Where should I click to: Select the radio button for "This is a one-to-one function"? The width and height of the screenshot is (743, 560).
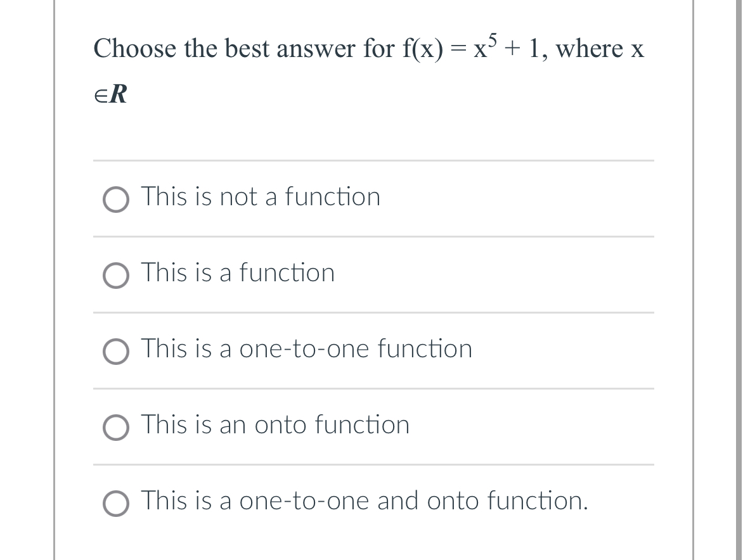coord(115,352)
